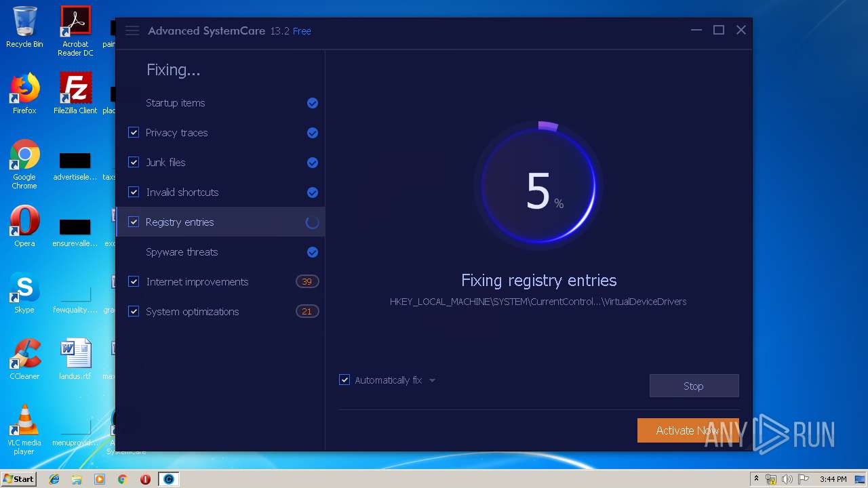Select Invalid shortcuts label
The width and height of the screenshot is (868, 488).
182,192
